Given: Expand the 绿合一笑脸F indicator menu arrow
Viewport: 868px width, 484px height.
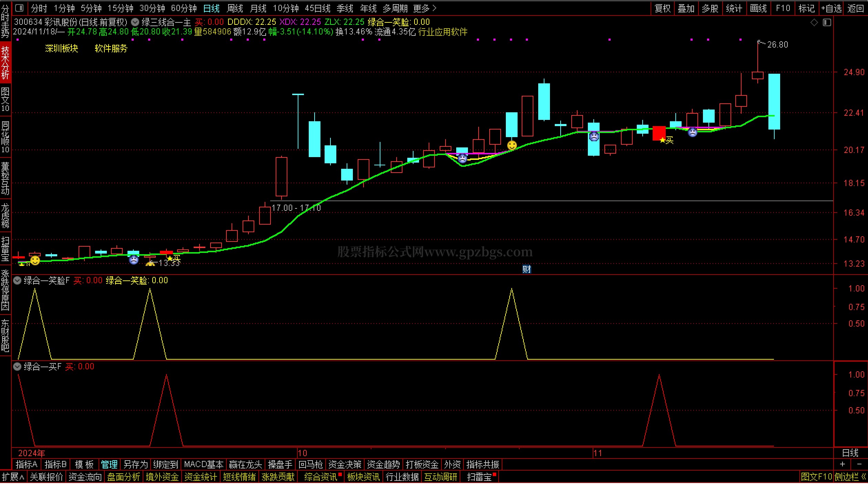Looking at the screenshot, I should [17, 281].
